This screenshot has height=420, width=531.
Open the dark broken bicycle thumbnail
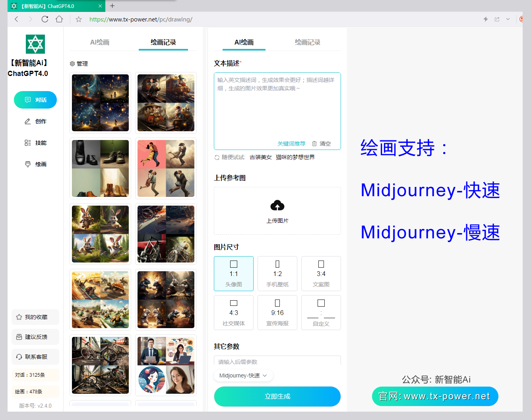click(166, 234)
